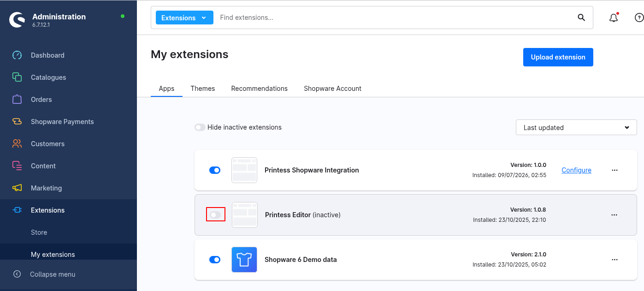This screenshot has height=291, width=644.
Task: Click the Printess Editor (inactive) name
Action: (303, 215)
